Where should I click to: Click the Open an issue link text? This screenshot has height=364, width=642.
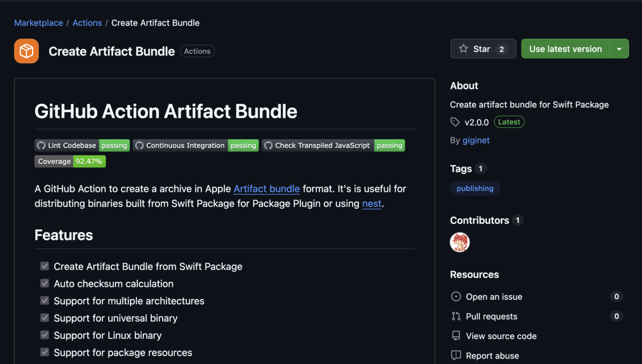[x=494, y=297]
